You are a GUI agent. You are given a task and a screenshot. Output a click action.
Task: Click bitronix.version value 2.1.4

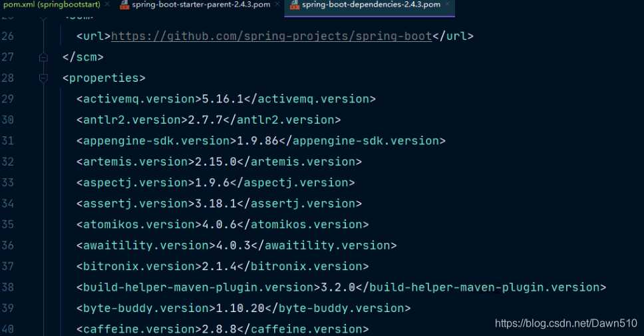tap(219, 267)
